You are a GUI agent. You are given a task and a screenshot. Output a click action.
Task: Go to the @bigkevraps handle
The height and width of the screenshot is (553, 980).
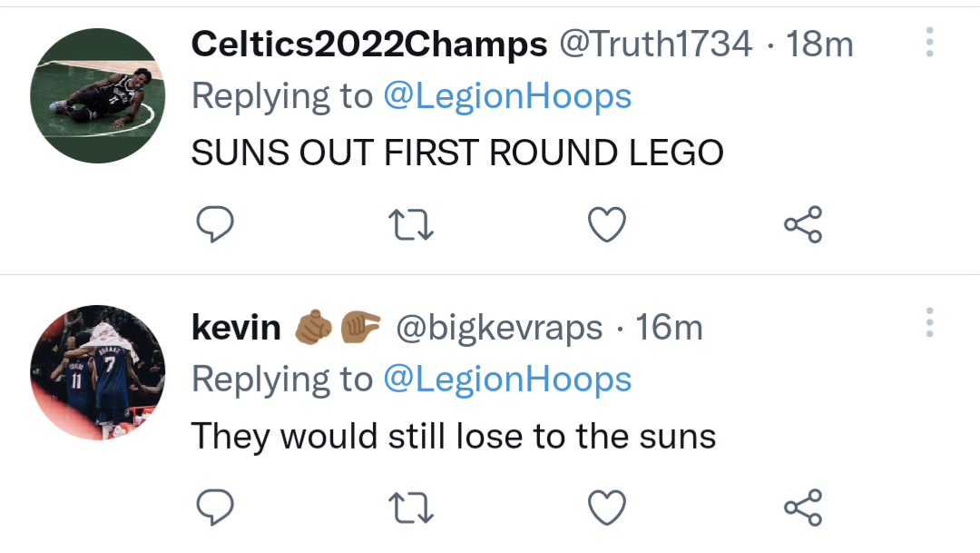498,327
